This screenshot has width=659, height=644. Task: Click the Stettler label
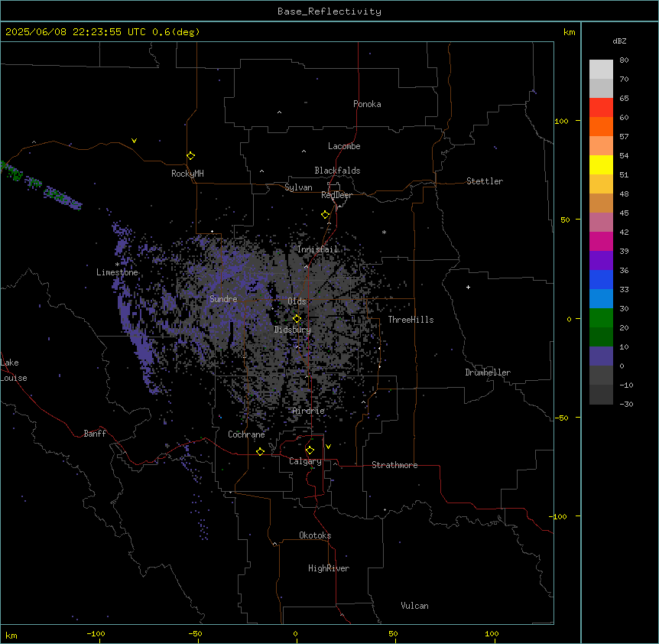pyautogui.click(x=485, y=181)
